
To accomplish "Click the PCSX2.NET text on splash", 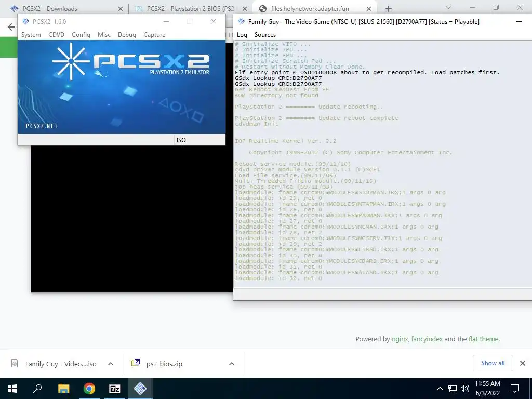I will (42, 126).
